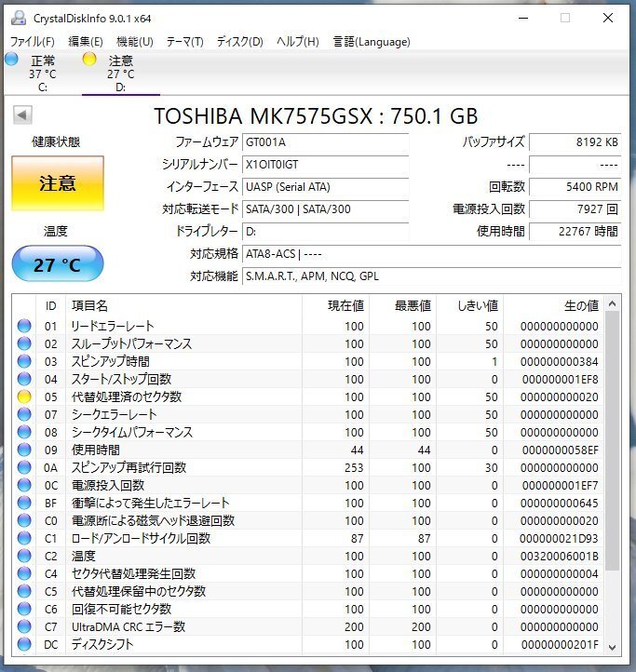Click the status orb for attribute 0A スピンアップ再試行回数
The image size is (636, 672).
click(24, 467)
